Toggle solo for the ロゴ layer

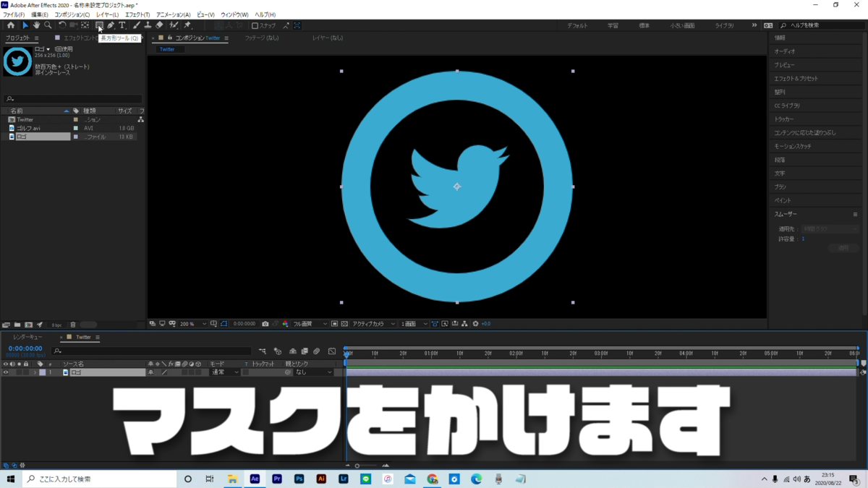(x=19, y=372)
